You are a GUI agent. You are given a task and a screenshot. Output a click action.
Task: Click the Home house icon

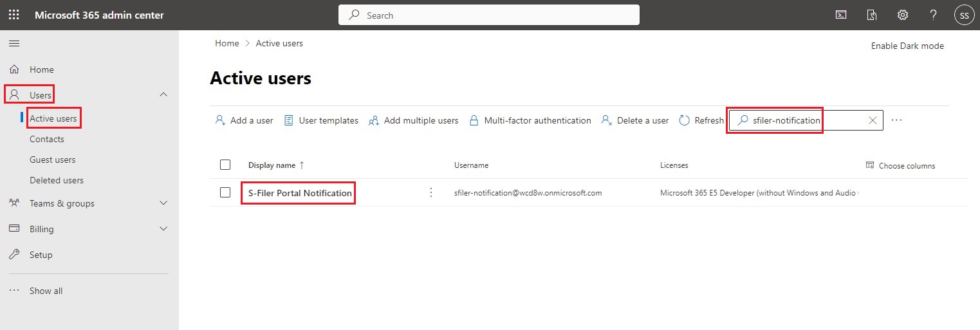tap(14, 69)
